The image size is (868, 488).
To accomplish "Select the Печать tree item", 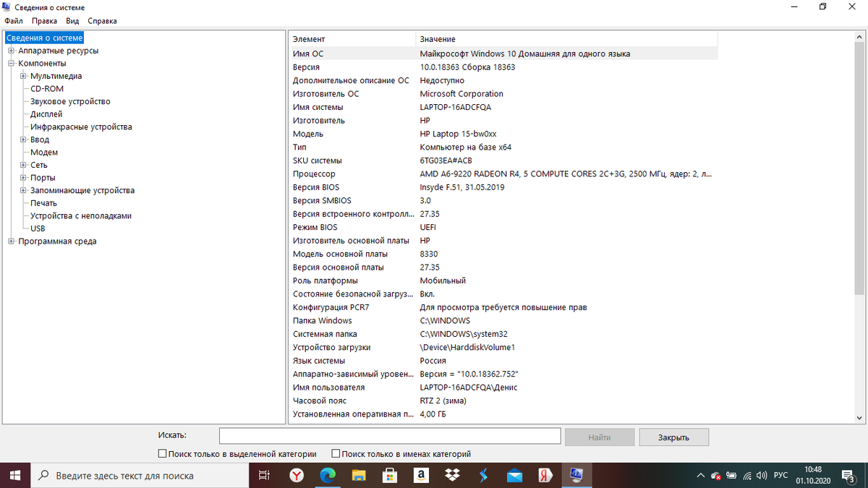I will [x=43, y=203].
